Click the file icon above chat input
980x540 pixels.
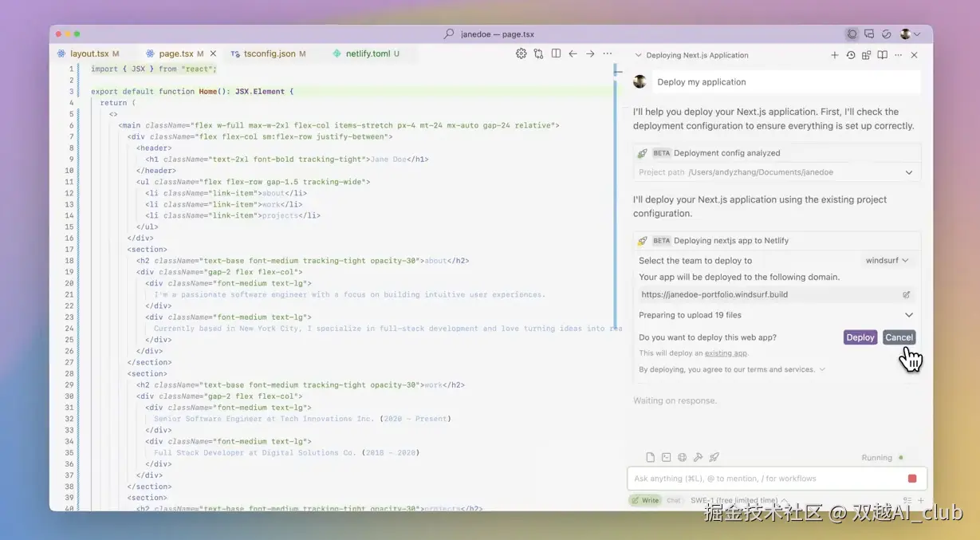(x=651, y=457)
